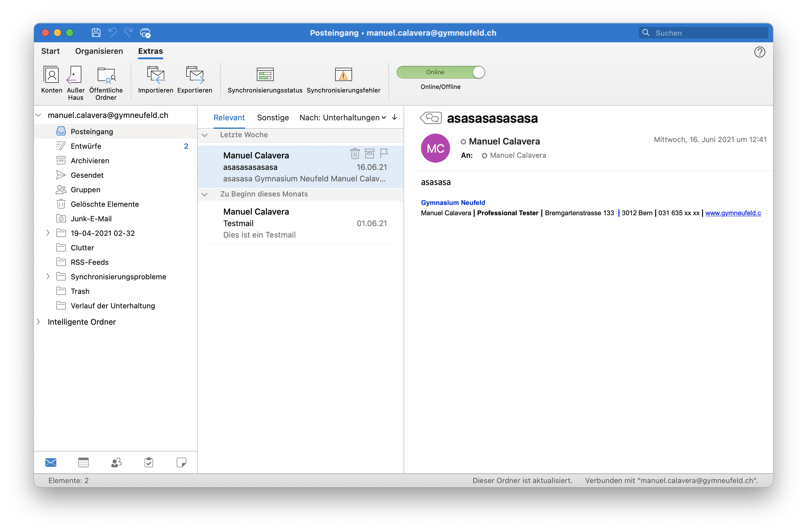This screenshot has height=532, width=807.
Task: Open the Nach: Unterhaltungen sort dropdown
Action: tap(343, 117)
